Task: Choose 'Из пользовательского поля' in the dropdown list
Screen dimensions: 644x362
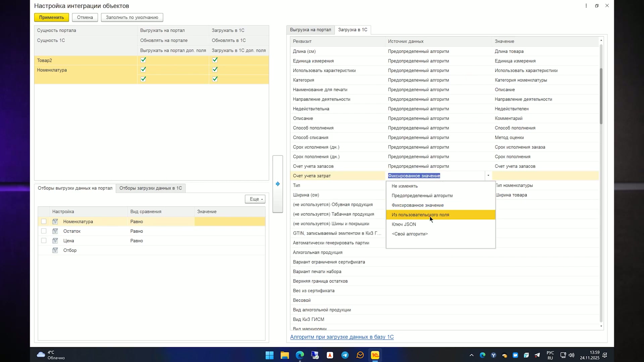Action: 440,215
